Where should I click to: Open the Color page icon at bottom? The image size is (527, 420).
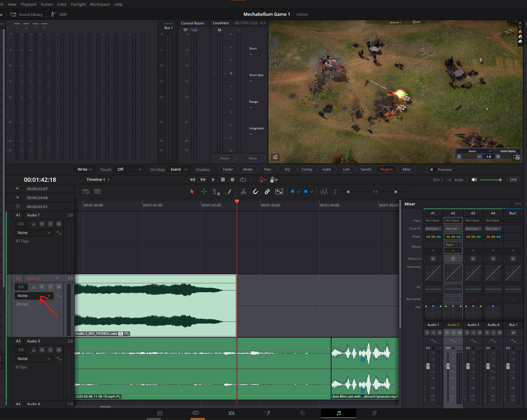pyautogui.click(x=303, y=413)
